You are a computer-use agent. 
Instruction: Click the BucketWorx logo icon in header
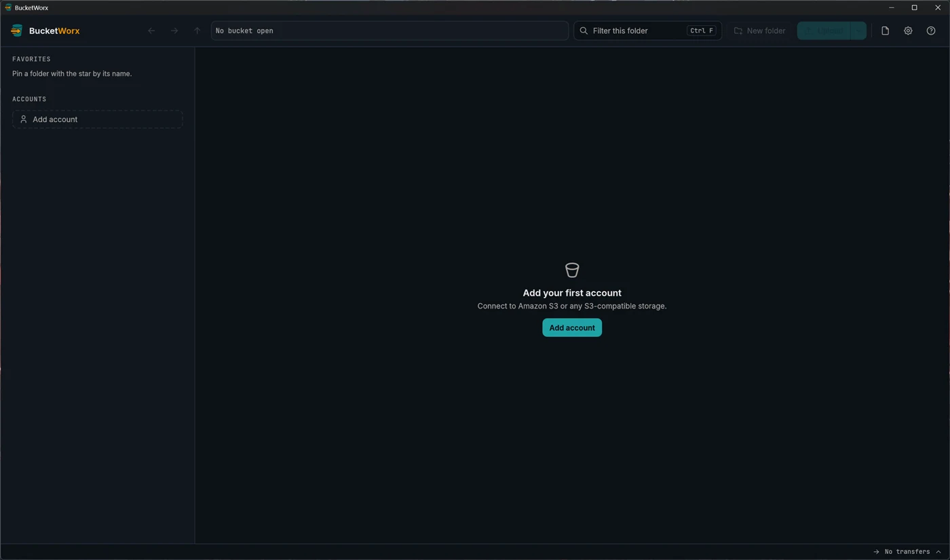point(17,31)
